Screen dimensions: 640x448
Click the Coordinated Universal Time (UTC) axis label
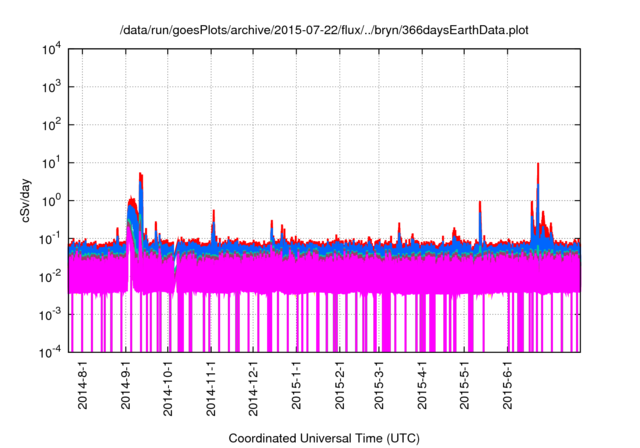(324, 438)
